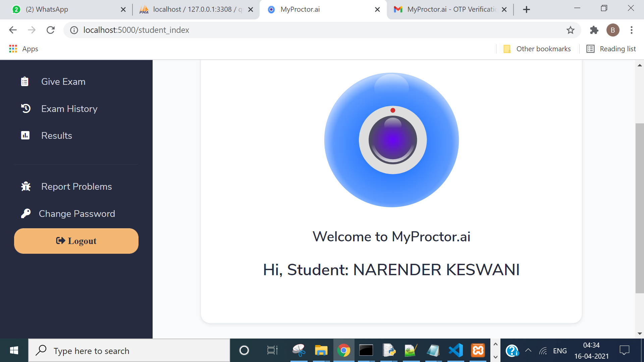The width and height of the screenshot is (644, 362).
Task: Open File Explorer from taskbar
Action: [321, 351]
